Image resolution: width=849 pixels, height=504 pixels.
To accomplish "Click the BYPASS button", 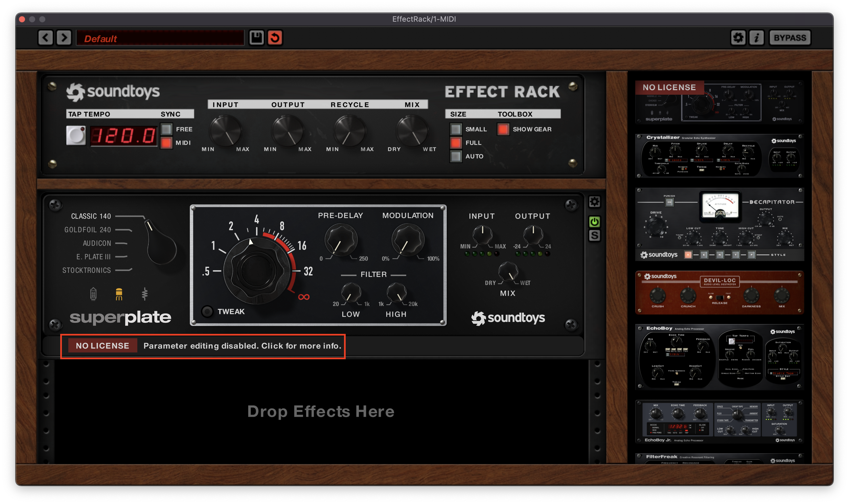I will click(x=790, y=38).
